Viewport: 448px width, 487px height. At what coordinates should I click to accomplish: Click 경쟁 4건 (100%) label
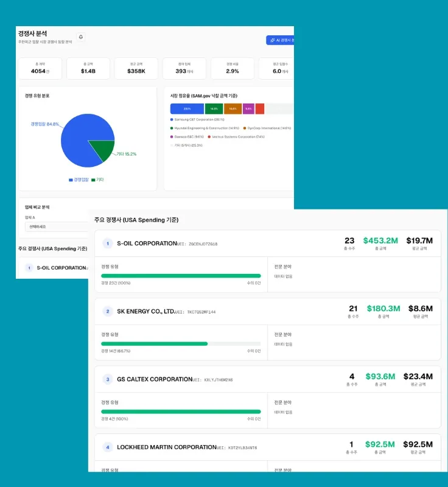[114, 419]
